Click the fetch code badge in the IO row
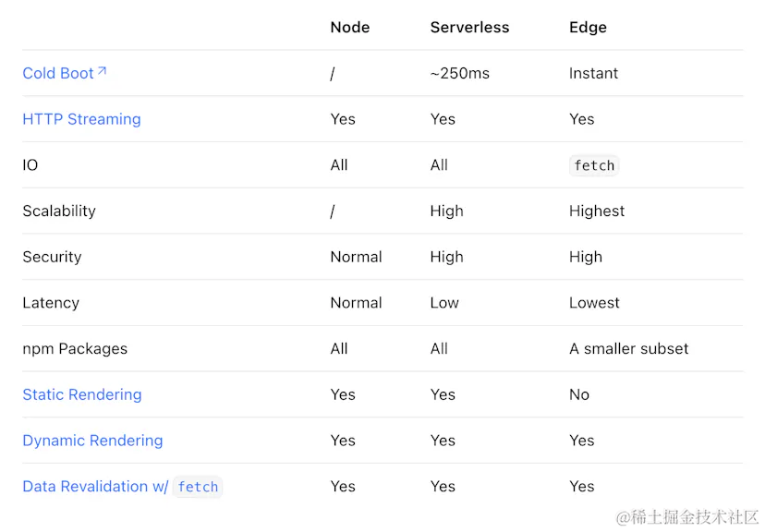The image size is (765, 532). click(x=593, y=166)
